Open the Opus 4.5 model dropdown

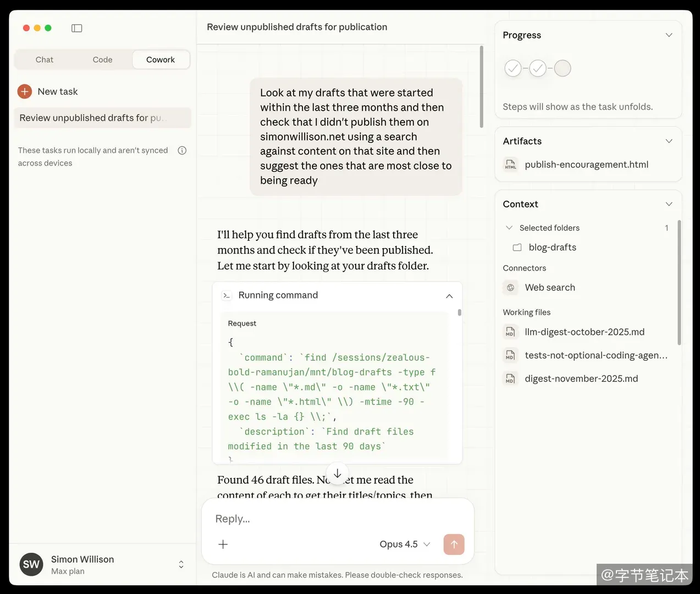pos(405,544)
